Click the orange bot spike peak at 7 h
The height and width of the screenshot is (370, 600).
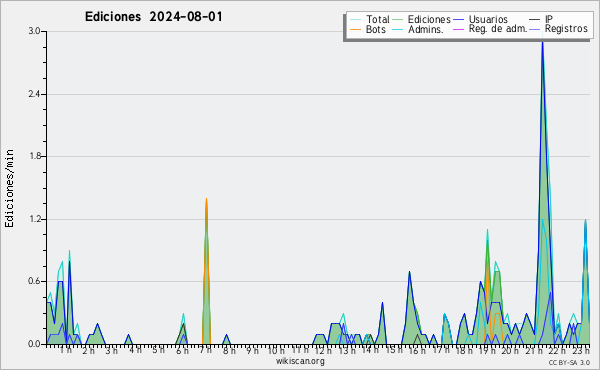pos(206,199)
